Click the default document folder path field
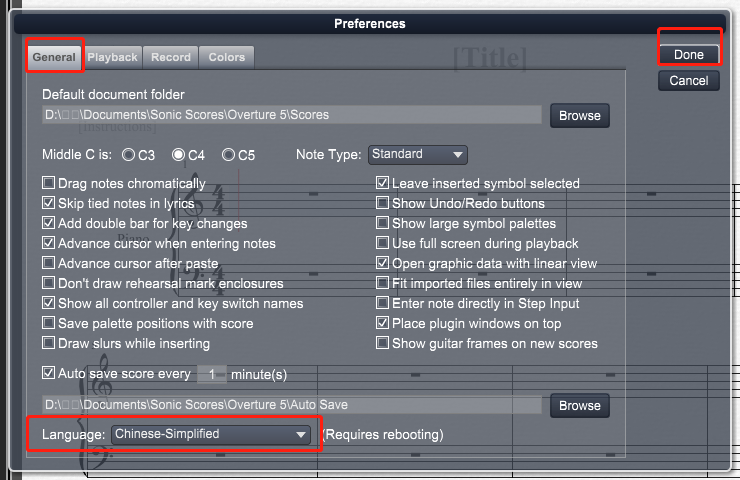This screenshot has width=740, height=480. pyautogui.click(x=292, y=115)
